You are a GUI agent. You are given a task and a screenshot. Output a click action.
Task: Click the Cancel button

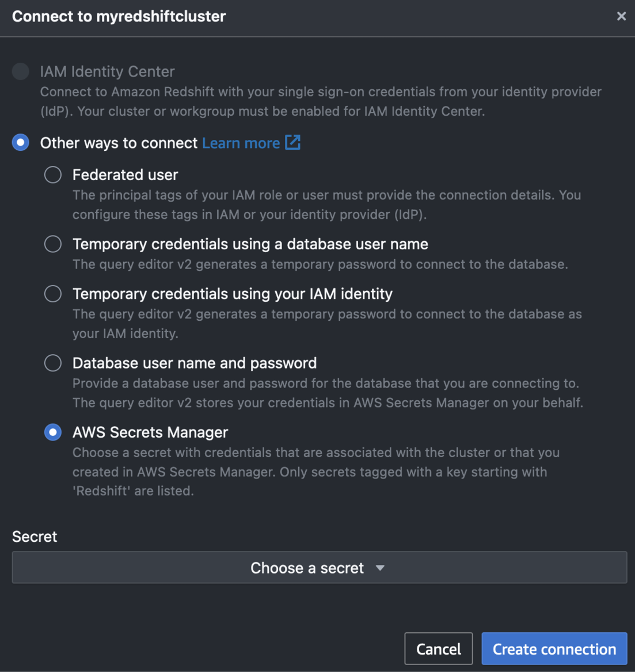point(438,648)
